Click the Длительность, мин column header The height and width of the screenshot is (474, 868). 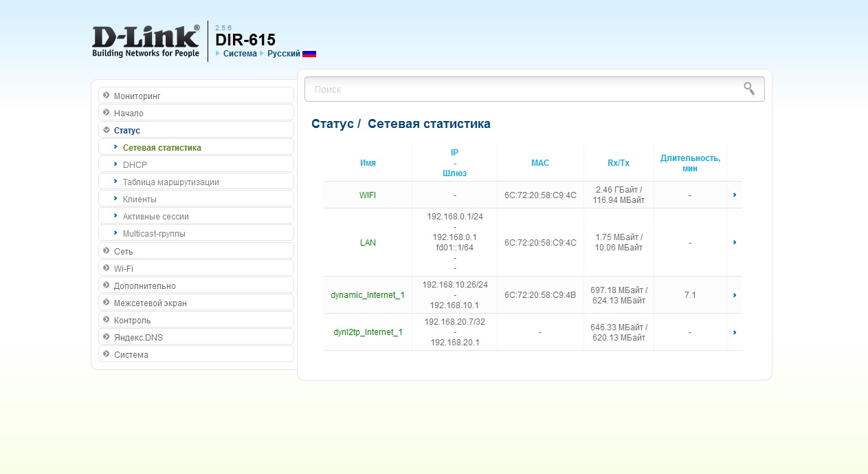click(690, 163)
